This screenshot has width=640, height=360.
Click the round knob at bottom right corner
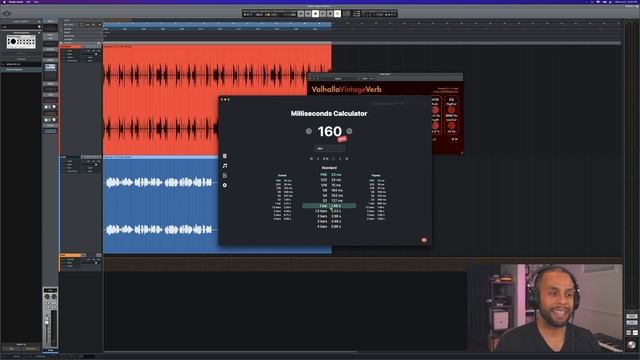coord(631,345)
